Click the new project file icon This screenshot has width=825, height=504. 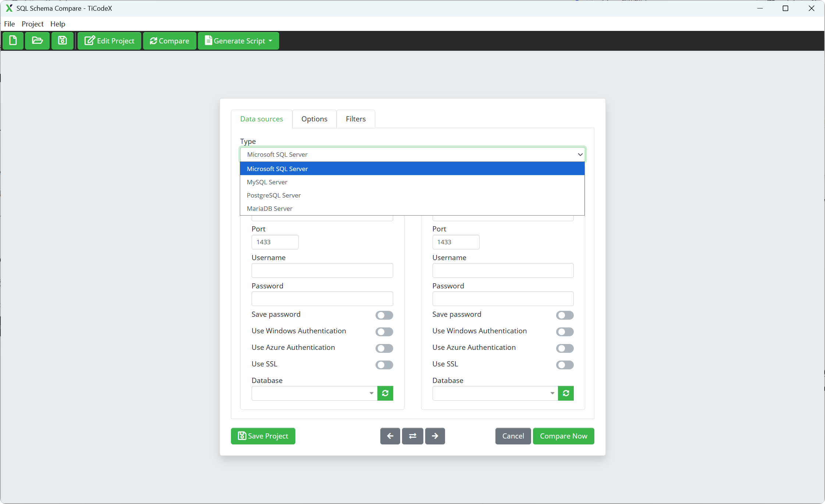(x=13, y=40)
